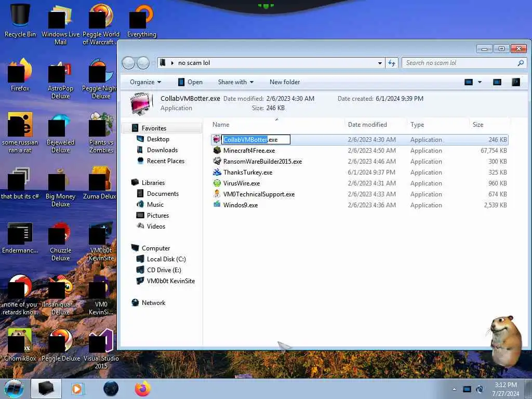Open the Organize dropdown menu
This screenshot has width=532, height=399.
145,82
